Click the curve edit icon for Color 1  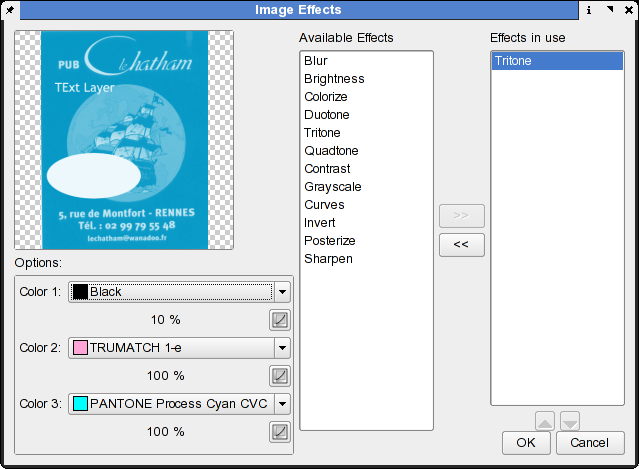click(280, 320)
